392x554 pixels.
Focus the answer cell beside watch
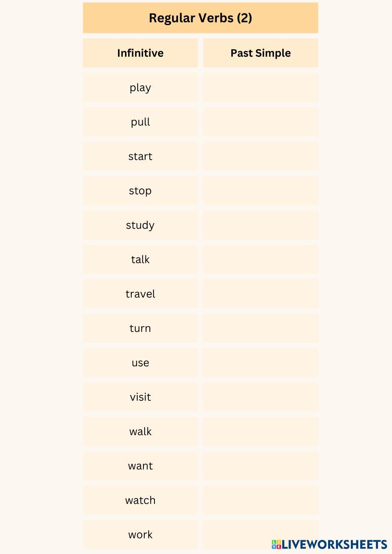coord(260,500)
